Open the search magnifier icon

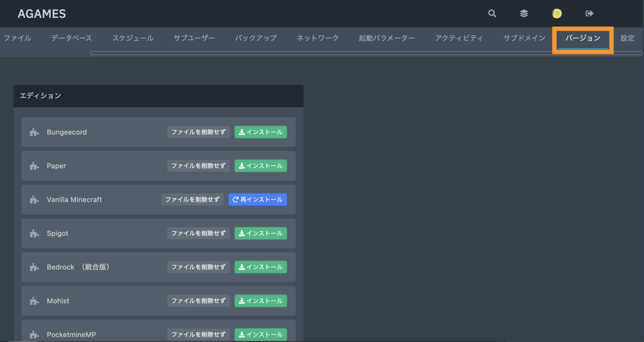492,14
